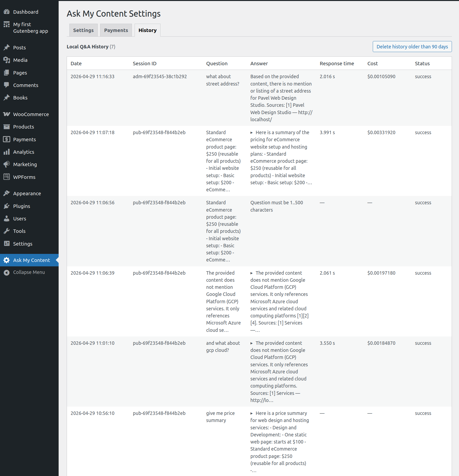Click the Dashboard gauge icon
The width and height of the screenshot is (459, 476).
(7, 12)
